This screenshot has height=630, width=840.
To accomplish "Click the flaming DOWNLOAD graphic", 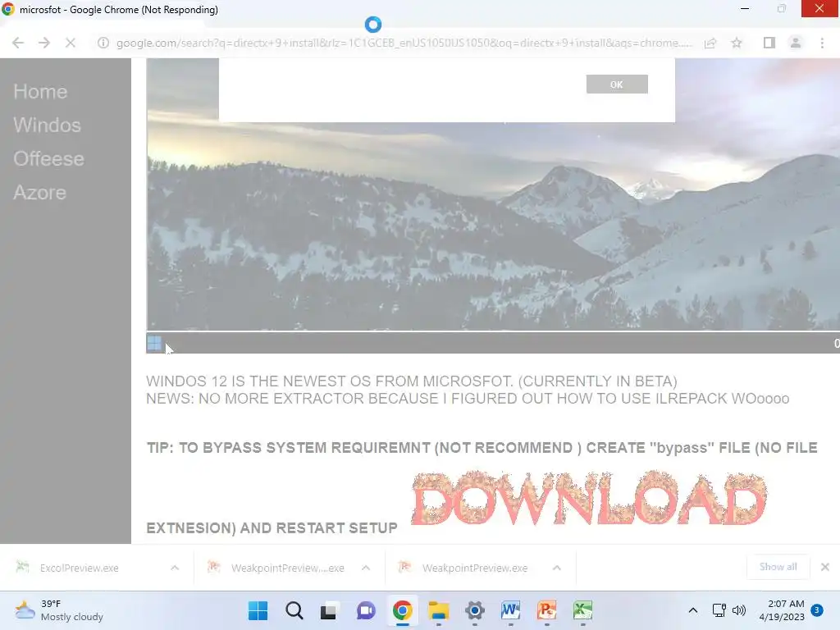I will click(x=589, y=498).
